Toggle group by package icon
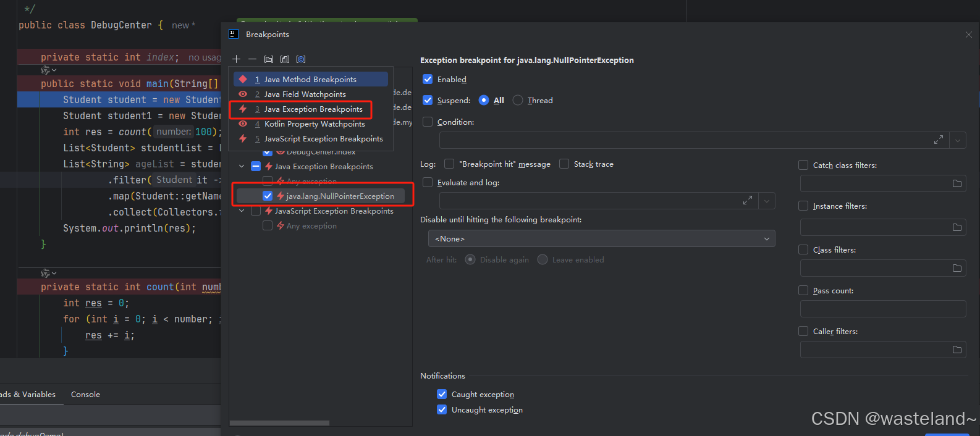Image resolution: width=980 pixels, height=436 pixels. [x=269, y=59]
